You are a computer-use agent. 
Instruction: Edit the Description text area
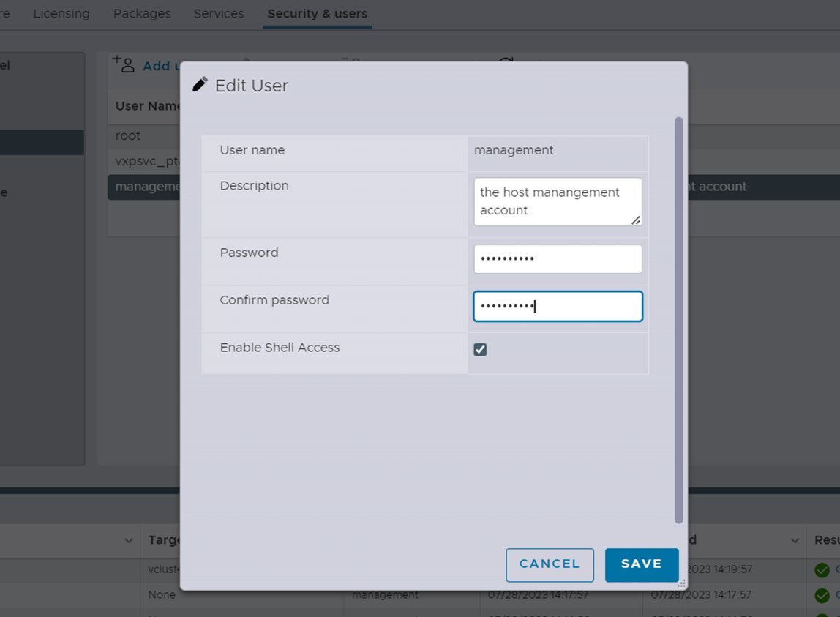[x=558, y=201]
